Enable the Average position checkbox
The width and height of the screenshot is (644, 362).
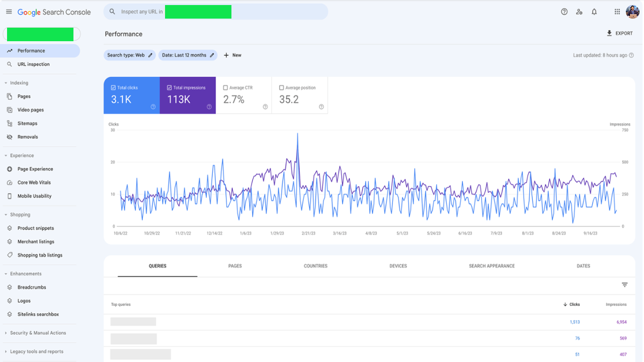pyautogui.click(x=281, y=87)
